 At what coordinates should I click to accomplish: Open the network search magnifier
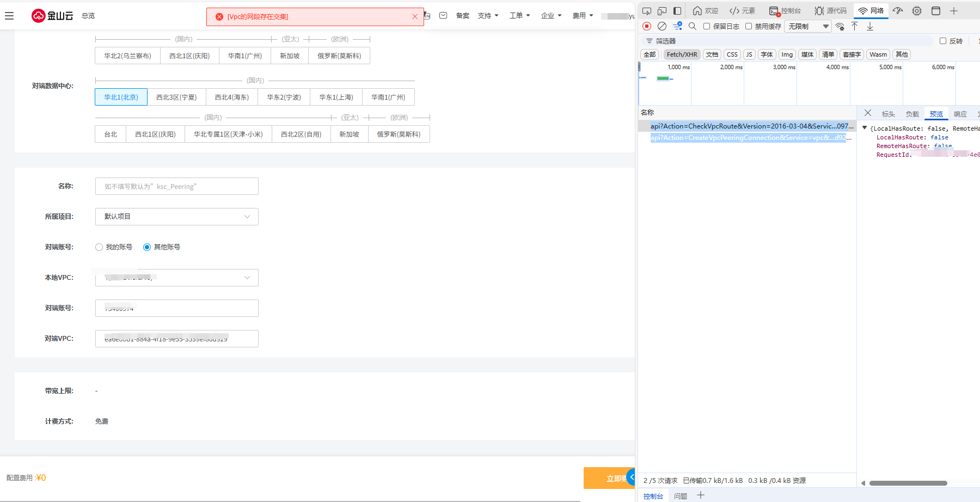(x=693, y=26)
